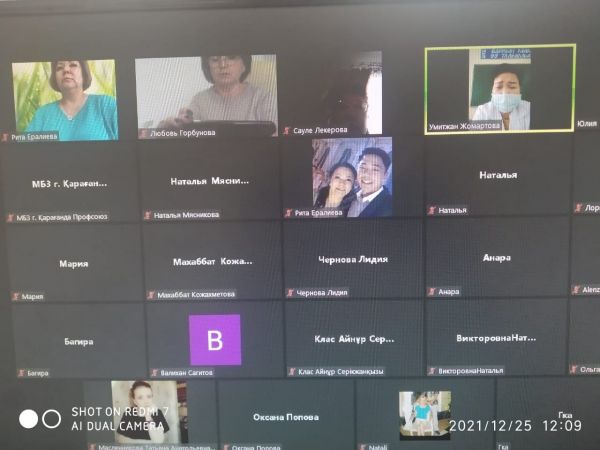The height and width of the screenshot is (450, 600).
Task: Click muted mic icon next to Махаббат Кожахметова
Action: 151,295
